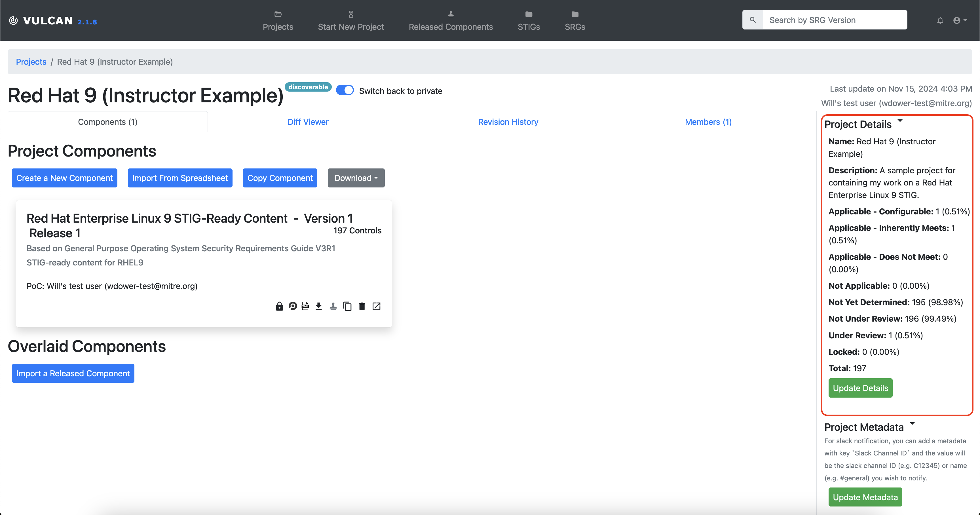The height and width of the screenshot is (515, 980).
Task: Collapse the Project Metadata section
Action: 912,424
